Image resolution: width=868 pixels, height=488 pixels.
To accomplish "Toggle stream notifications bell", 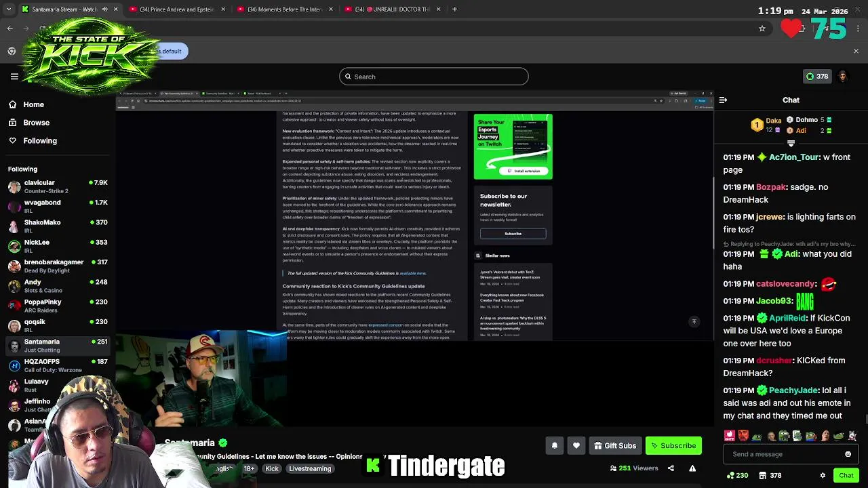I will (x=554, y=446).
